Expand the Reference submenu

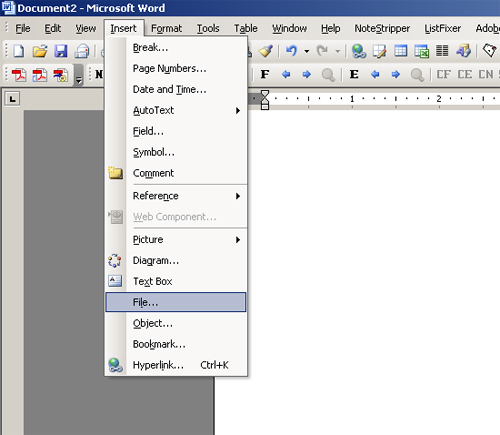pyautogui.click(x=176, y=196)
